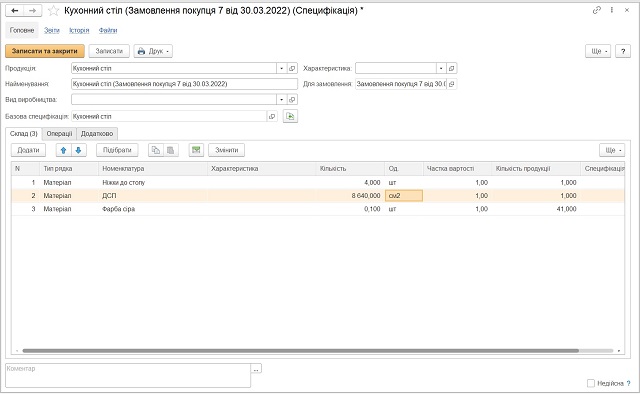Open the Базова специфікація linked item icon
Viewport: 640px width, 394px height.
click(272, 116)
